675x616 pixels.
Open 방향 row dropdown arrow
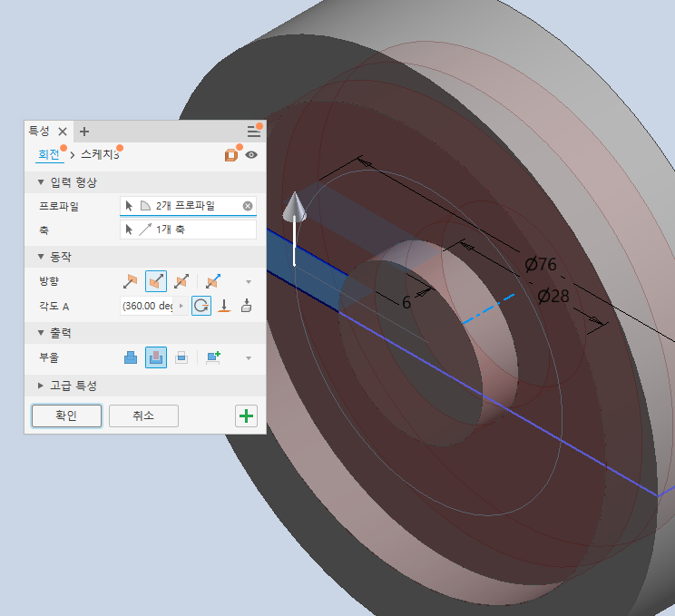click(249, 282)
